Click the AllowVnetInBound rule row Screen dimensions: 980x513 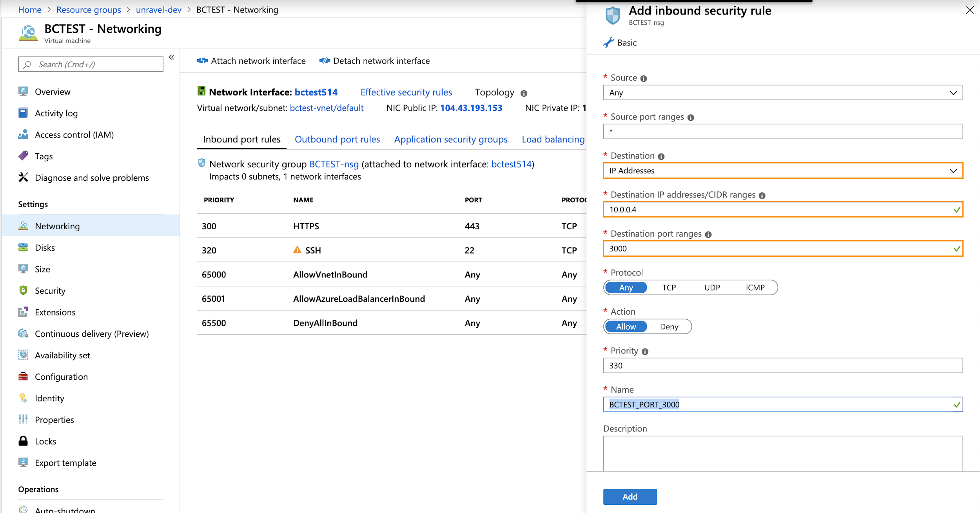tap(392, 274)
